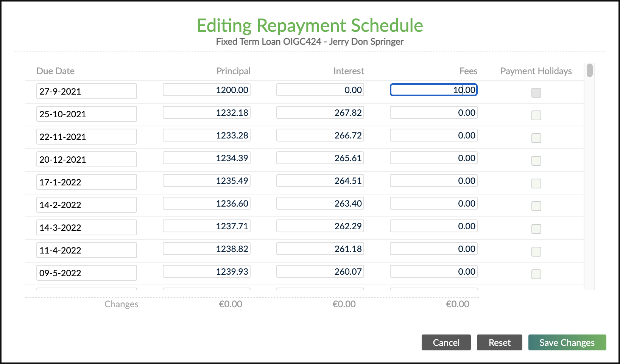Viewport: 620px width, 364px height.
Task: Select the Fees input on the first row
Action: click(433, 90)
